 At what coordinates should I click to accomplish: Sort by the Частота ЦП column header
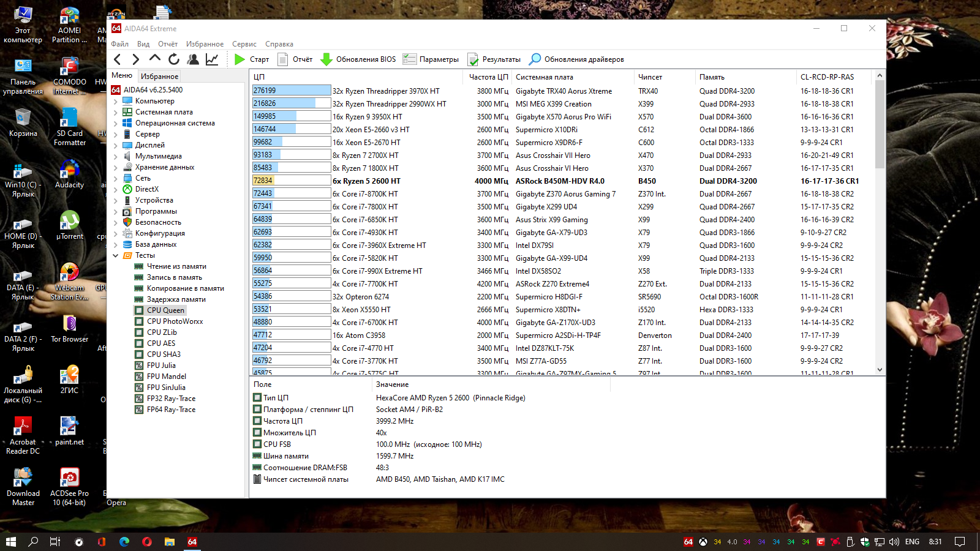click(488, 77)
